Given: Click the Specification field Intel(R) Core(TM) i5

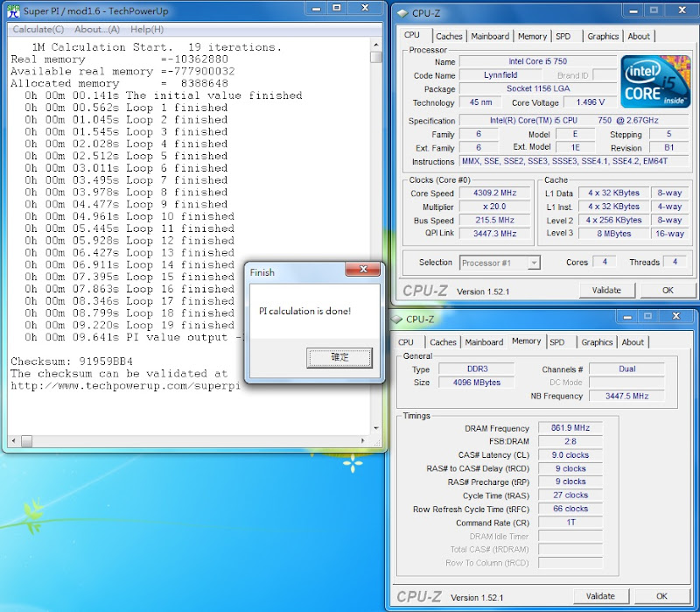Looking at the screenshot, I should [574, 121].
